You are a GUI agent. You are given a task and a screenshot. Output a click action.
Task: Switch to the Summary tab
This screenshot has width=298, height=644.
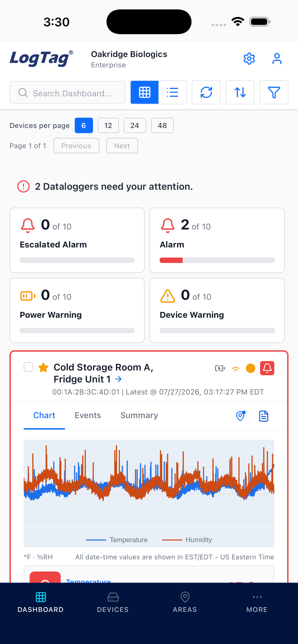click(139, 415)
